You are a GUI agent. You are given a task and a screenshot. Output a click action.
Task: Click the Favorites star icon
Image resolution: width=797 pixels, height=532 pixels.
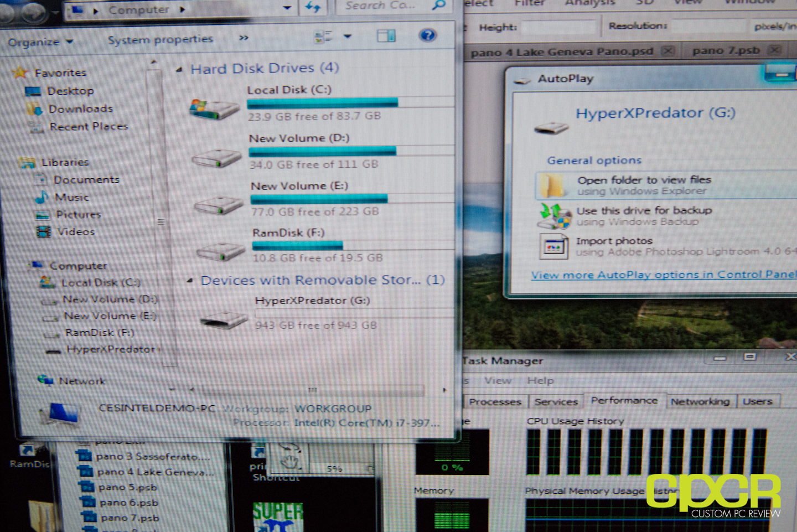20,72
